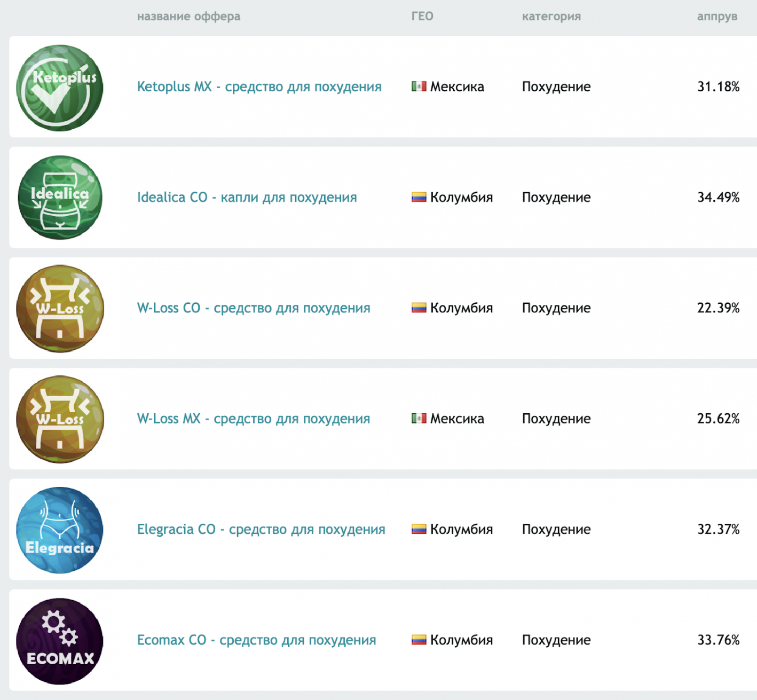757x700 pixels.
Task: Click the Colombia flag in Ecomax row
Action: click(419, 640)
